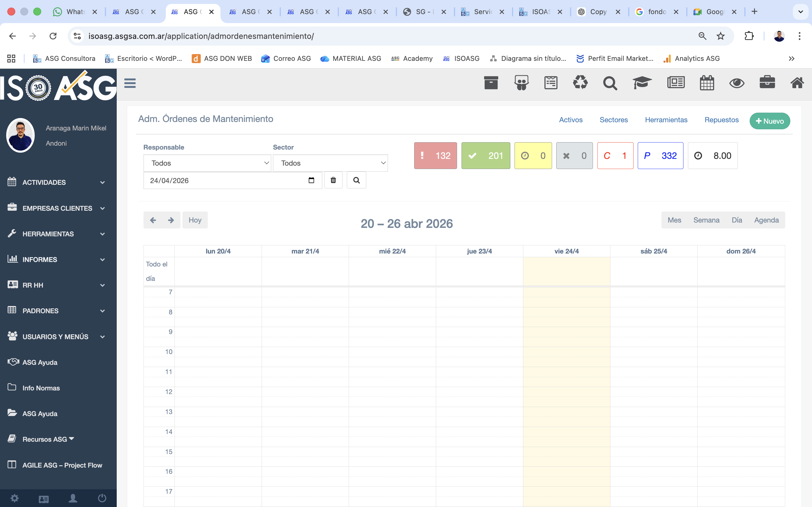Toggle the hamburger sidebar menu
Viewport: 812px width, 507px height.
click(x=130, y=83)
